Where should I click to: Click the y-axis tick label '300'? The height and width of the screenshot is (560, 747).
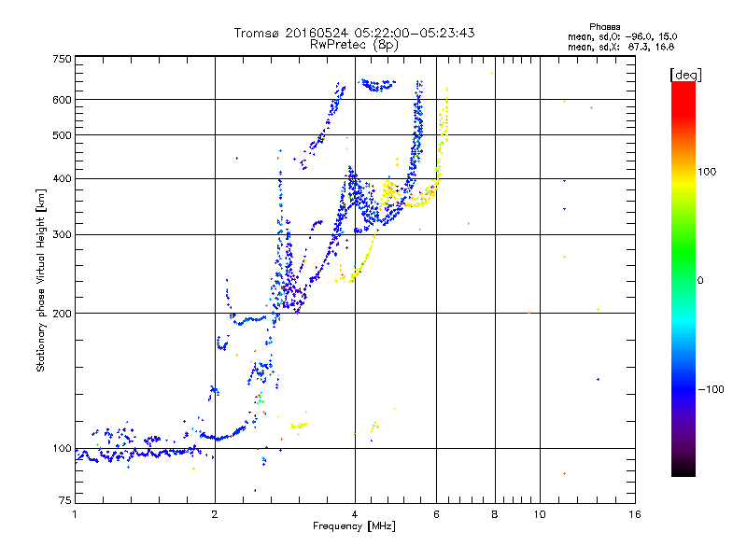(62, 234)
